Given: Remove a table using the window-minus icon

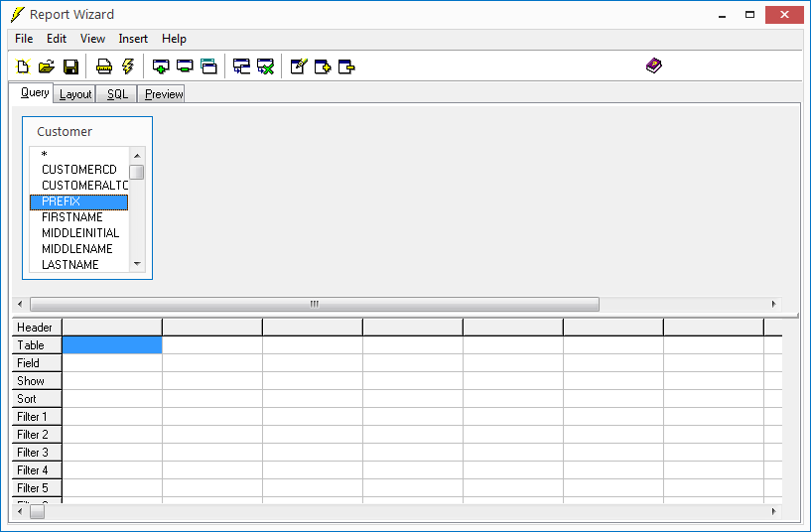Looking at the screenshot, I should [x=185, y=66].
